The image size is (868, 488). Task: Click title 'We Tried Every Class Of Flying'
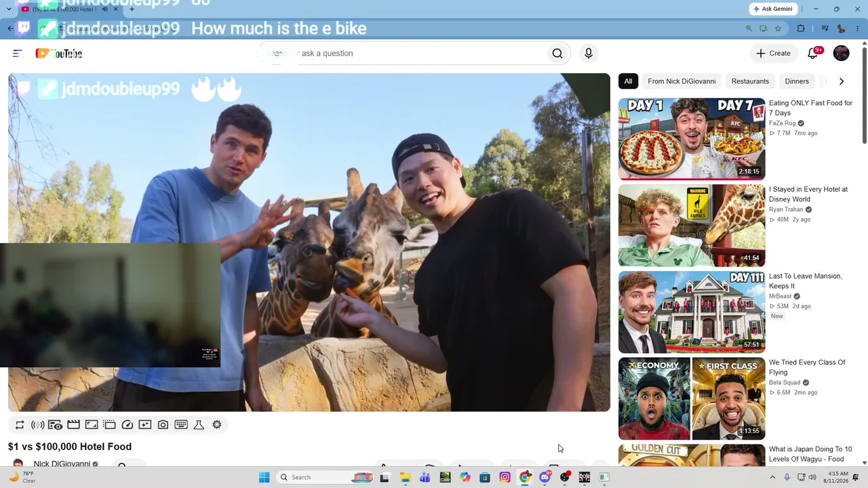(807, 367)
